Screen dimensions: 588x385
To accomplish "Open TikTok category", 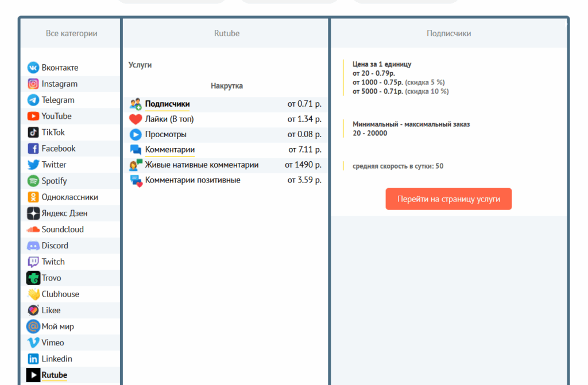I will point(53,132).
